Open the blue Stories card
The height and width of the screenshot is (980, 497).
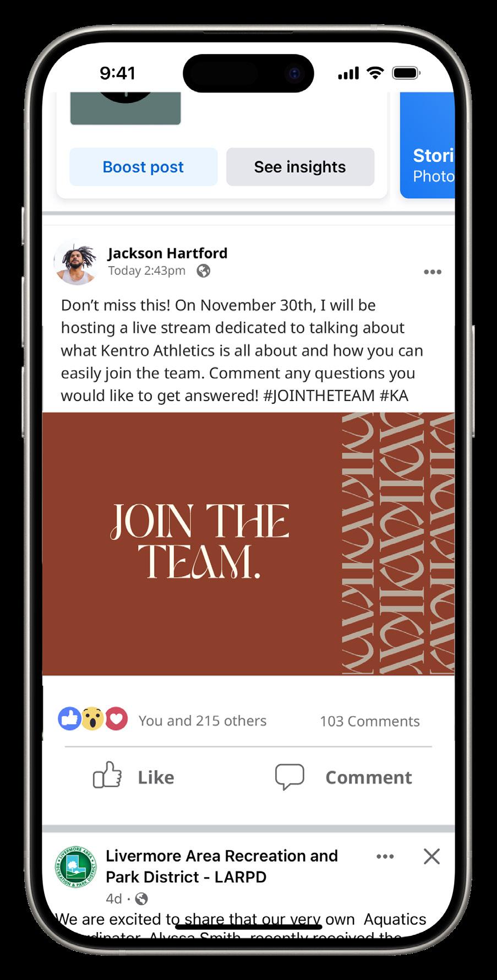428,145
